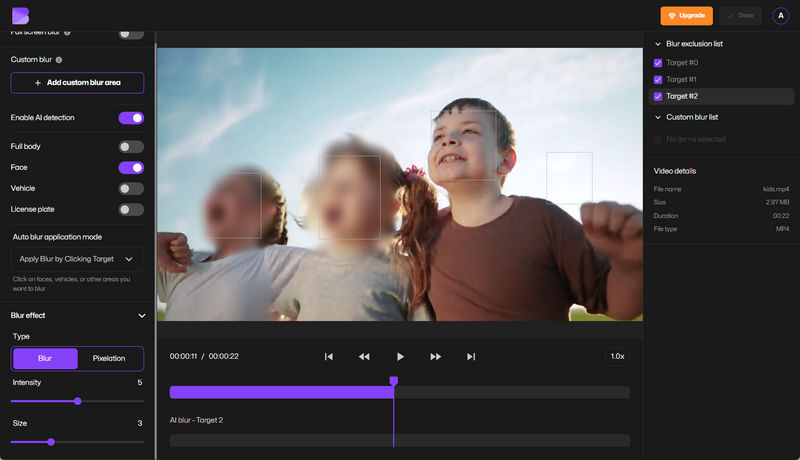Click the File type MP4 value
This screenshot has width=800, height=460.
tap(783, 229)
